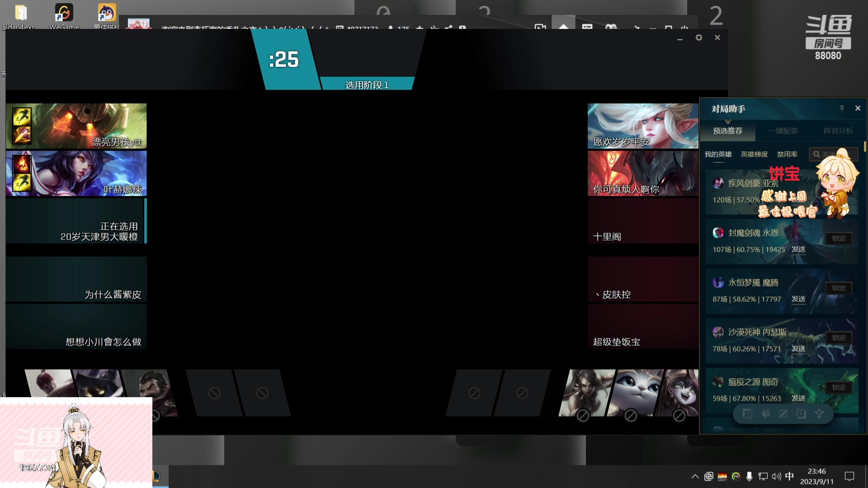The height and width of the screenshot is (488, 868).
Task: Select the 漂亮男孩ytt teammate champion card
Action: click(x=76, y=126)
